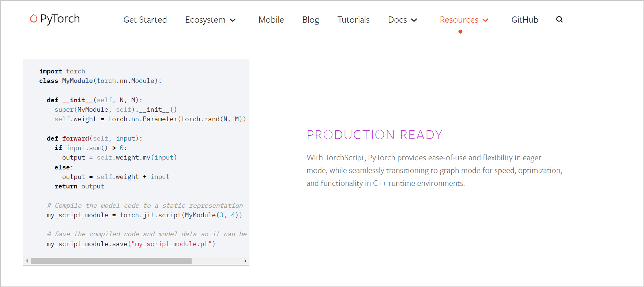This screenshot has width=644, height=287.
Task: Click '# Compile the model code' comment
Action: tap(145, 206)
